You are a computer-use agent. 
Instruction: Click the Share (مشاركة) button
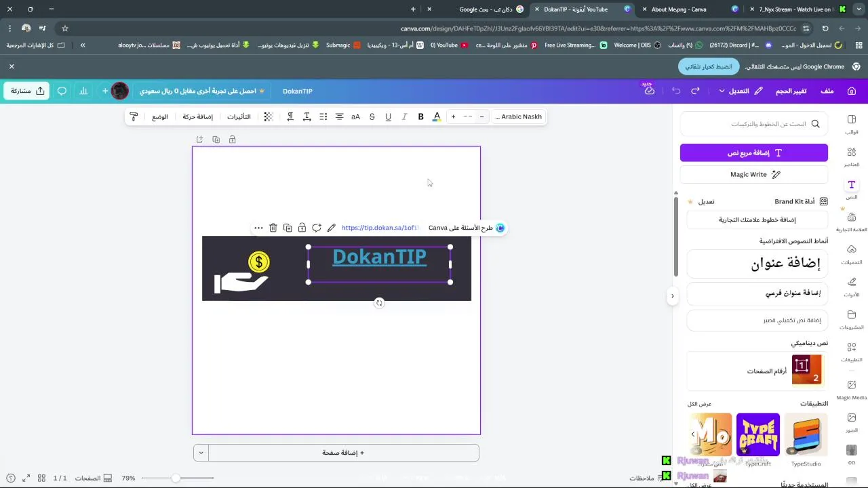tap(27, 91)
